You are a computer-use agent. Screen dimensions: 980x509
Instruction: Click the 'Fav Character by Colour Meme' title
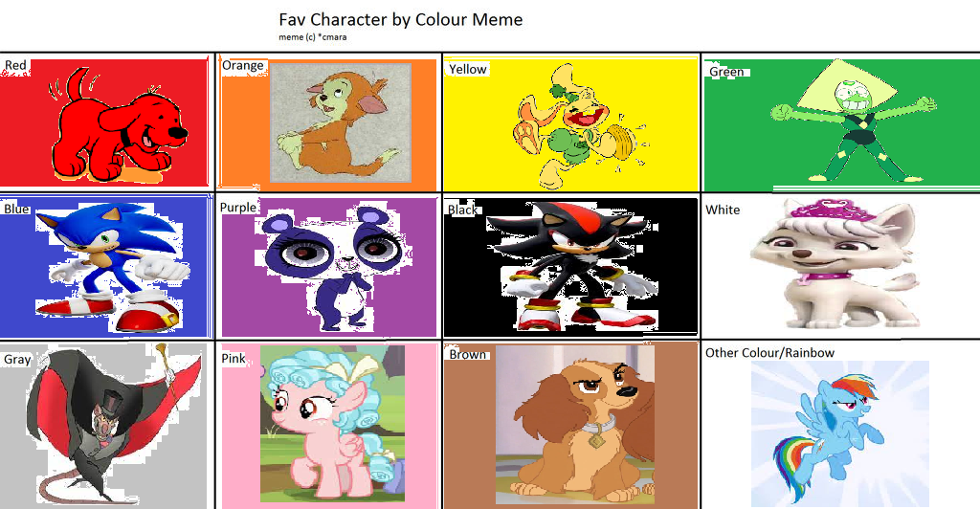coord(401,19)
